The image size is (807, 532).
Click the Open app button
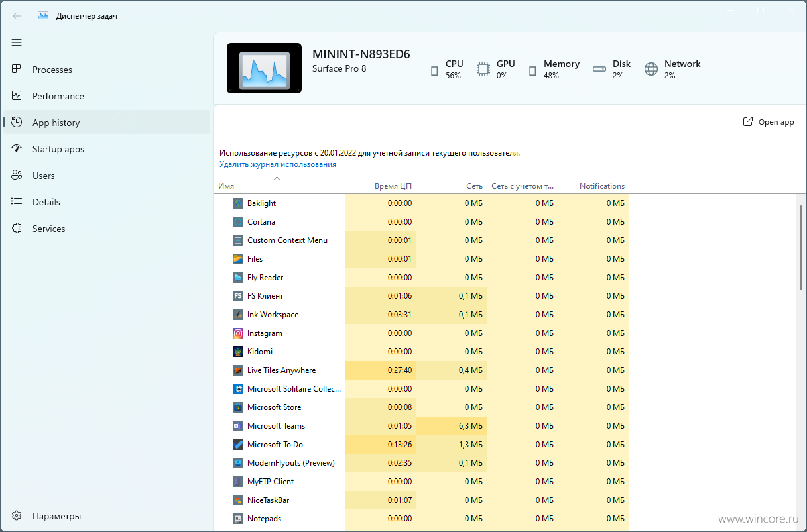point(769,122)
